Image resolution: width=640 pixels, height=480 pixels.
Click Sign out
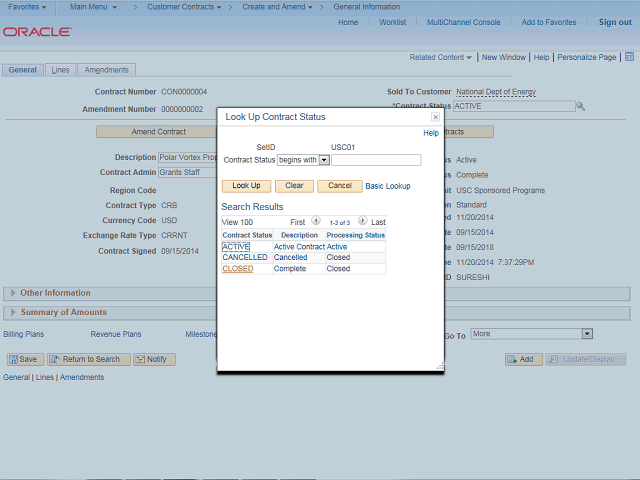point(615,22)
